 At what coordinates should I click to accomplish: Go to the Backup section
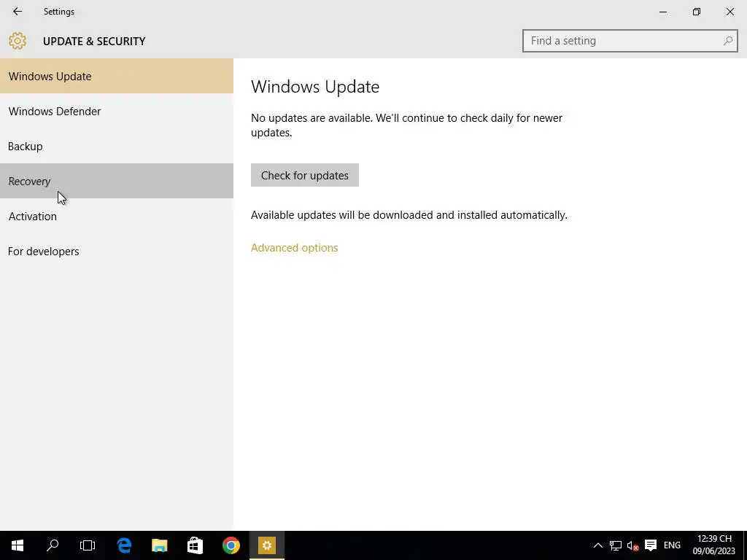click(117, 146)
